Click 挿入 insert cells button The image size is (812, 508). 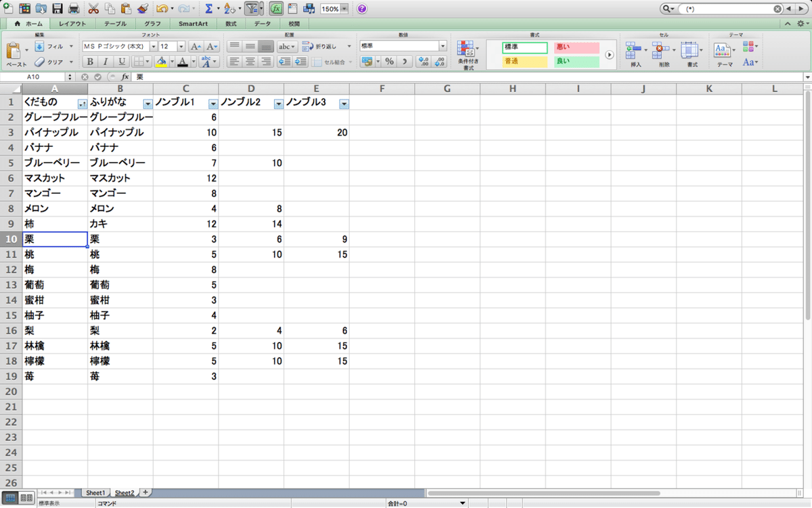[635, 54]
